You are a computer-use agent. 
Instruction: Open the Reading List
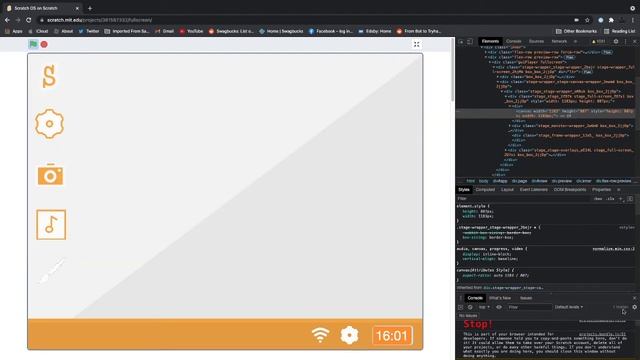[619, 31]
